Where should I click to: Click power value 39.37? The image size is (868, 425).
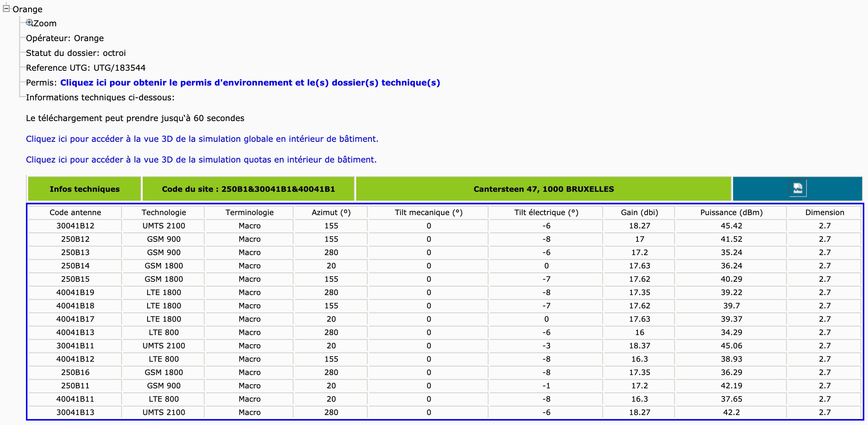(731, 319)
